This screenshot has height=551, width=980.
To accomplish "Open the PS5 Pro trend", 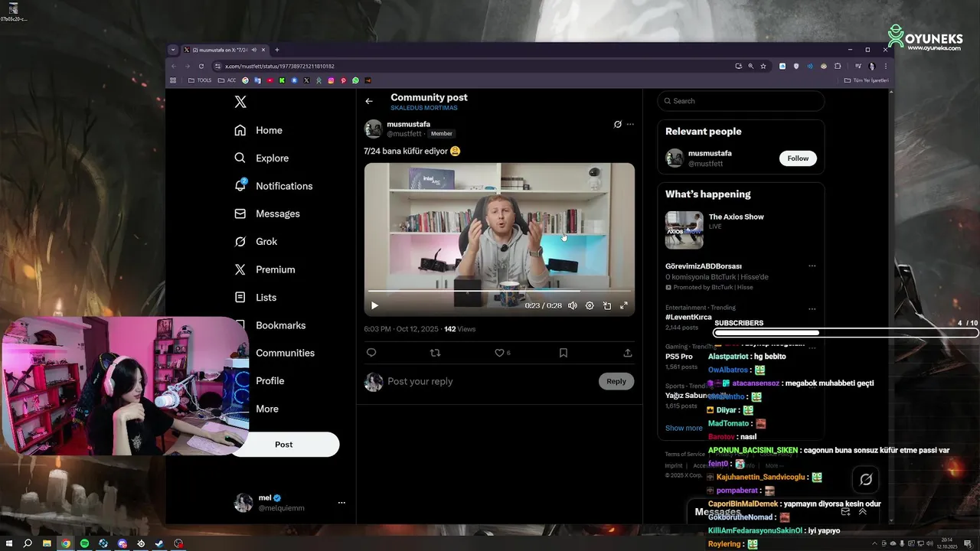I will pyautogui.click(x=679, y=356).
